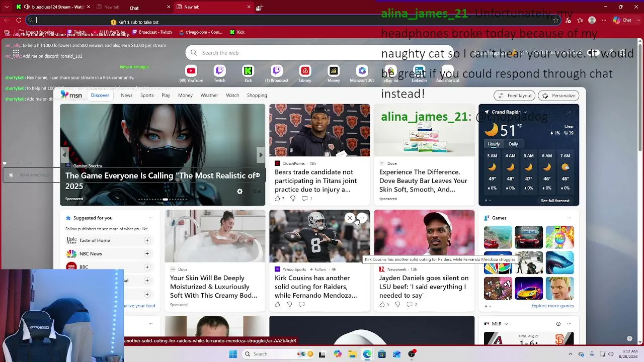Click the browser refresh icon

tap(19, 20)
